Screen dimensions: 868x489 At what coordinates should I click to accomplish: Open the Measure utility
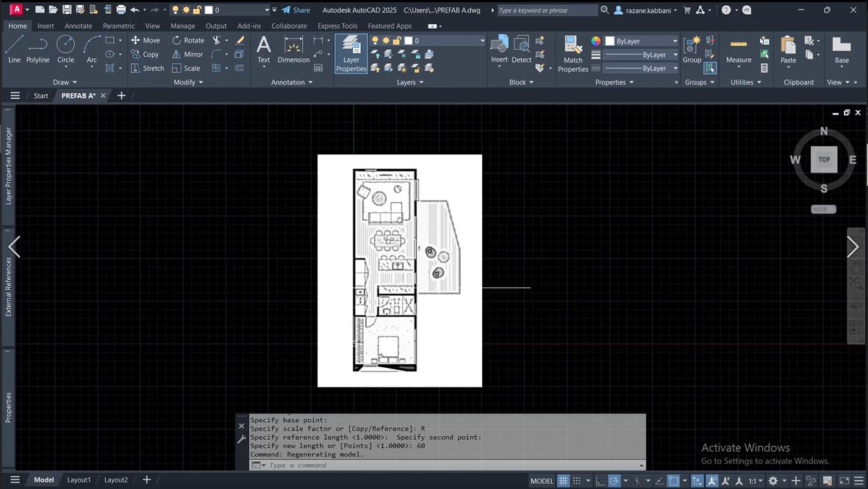coord(738,50)
